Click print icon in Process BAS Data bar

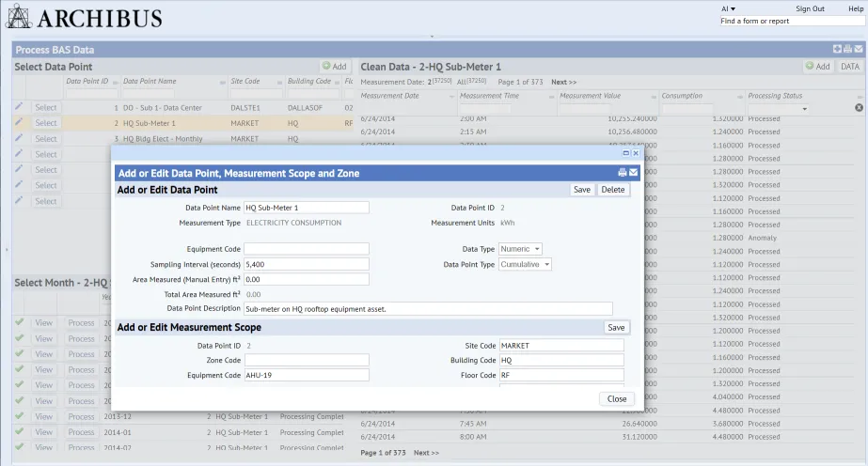point(847,49)
